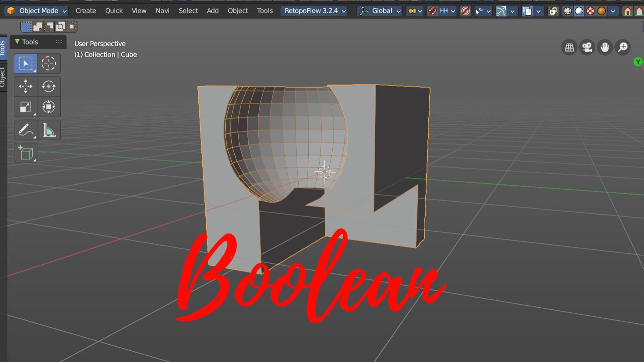Pick the Rotate tool

(49, 86)
